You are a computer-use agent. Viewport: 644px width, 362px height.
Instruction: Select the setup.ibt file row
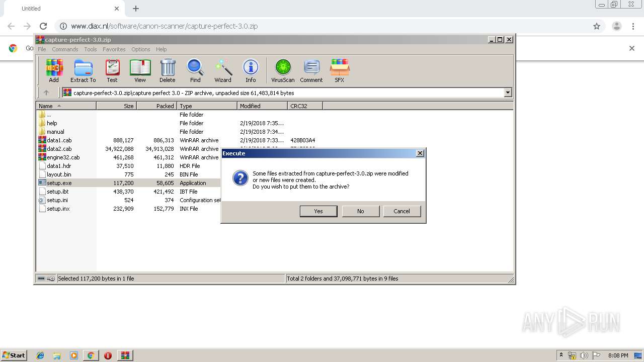pyautogui.click(x=129, y=192)
